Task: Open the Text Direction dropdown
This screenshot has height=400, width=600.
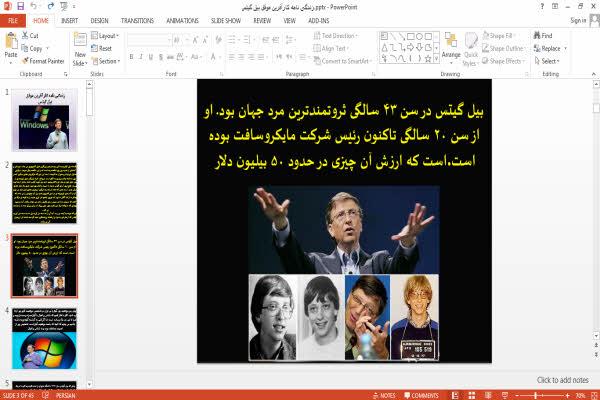Action: point(336,36)
